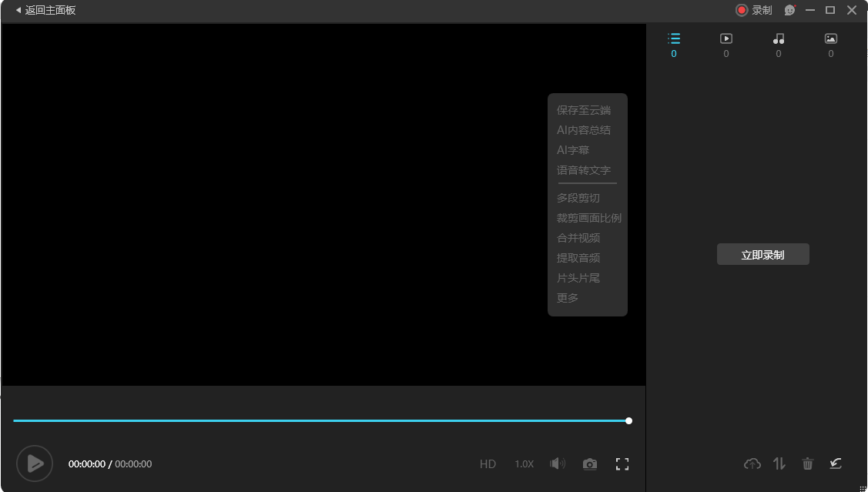This screenshot has height=492, width=868.
Task: Click the 立即录制 button
Action: tap(762, 254)
